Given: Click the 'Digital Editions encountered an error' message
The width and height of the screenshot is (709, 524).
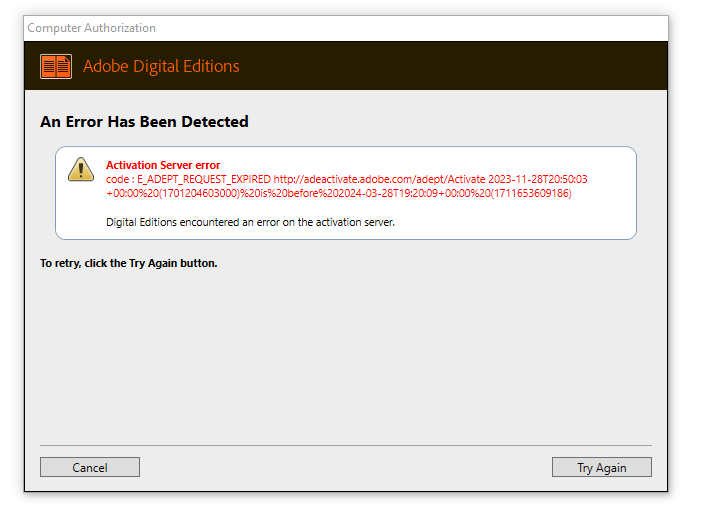Looking at the screenshot, I should pos(250,221).
